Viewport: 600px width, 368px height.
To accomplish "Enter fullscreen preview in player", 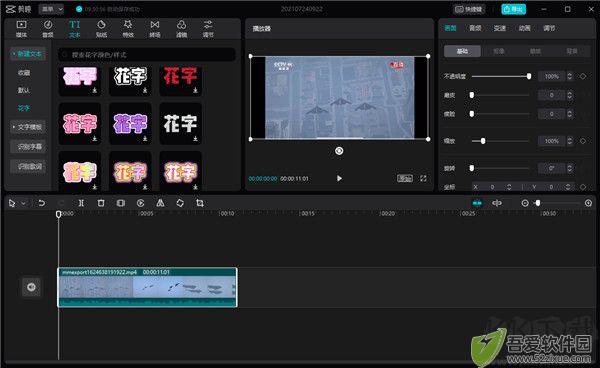I will (423, 178).
